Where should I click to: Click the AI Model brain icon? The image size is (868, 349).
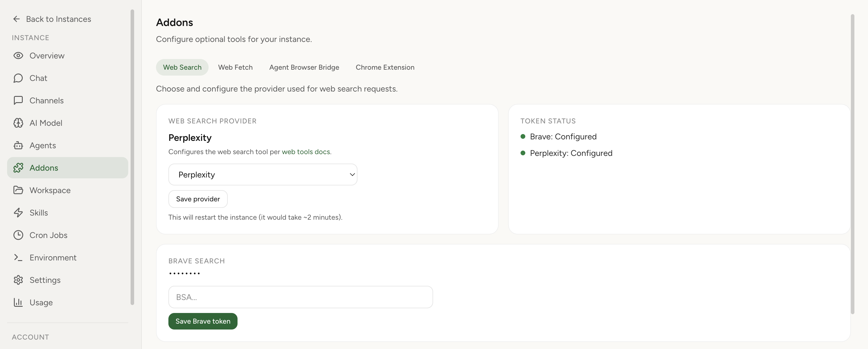click(x=18, y=123)
